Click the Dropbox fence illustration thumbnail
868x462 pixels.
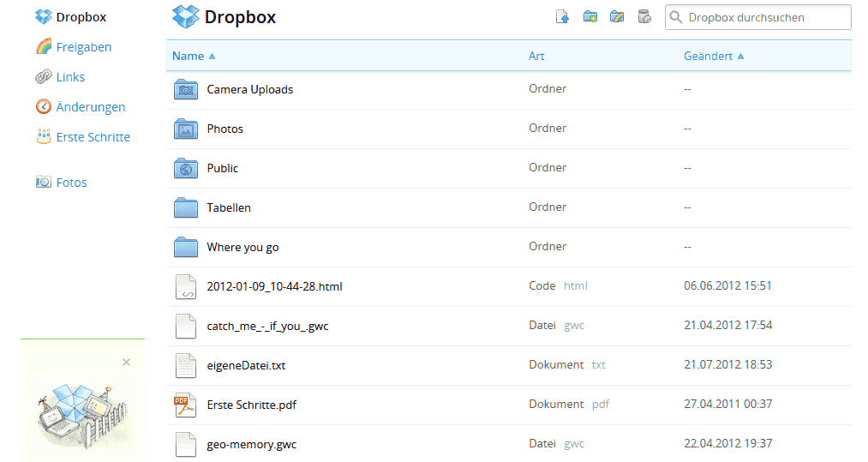(x=82, y=416)
